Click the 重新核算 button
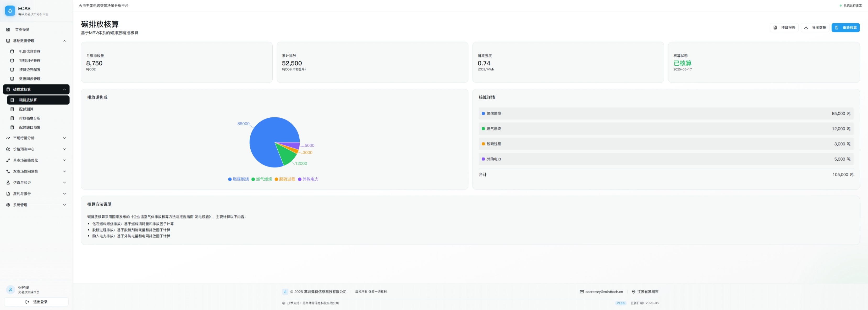 [845, 28]
